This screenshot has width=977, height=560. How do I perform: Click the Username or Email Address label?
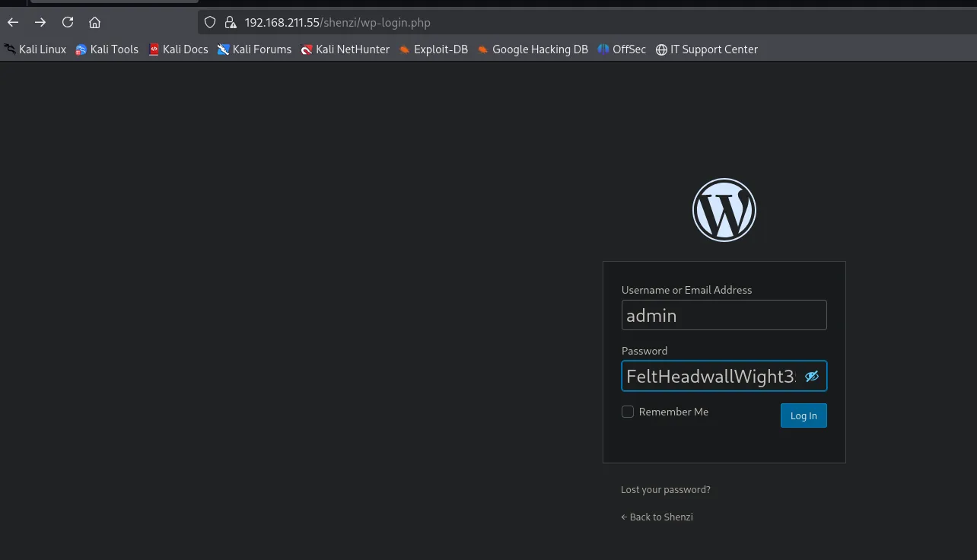(x=686, y=290)
